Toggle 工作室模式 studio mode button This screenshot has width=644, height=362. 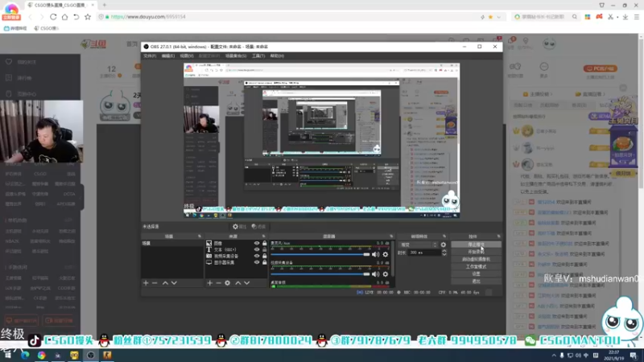[476, 266]
